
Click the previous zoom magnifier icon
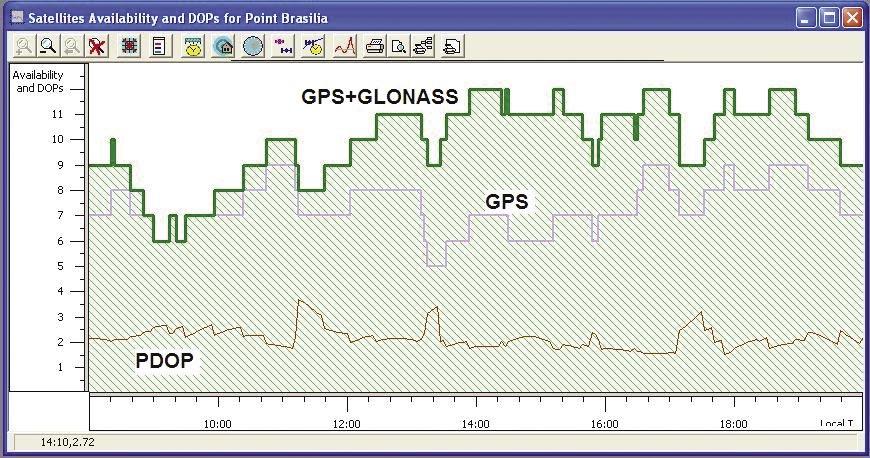(x=73, y=46)
